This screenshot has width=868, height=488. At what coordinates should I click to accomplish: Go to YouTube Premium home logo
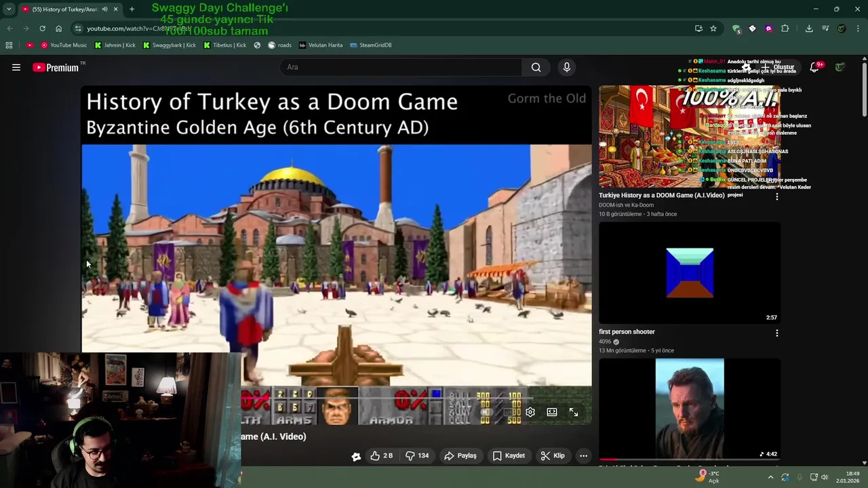click(56, 67)
